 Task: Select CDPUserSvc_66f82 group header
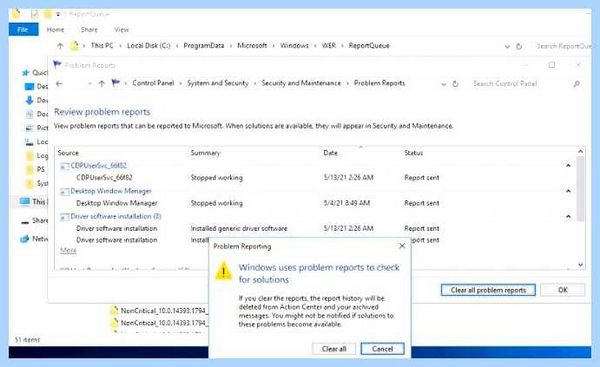98,165
